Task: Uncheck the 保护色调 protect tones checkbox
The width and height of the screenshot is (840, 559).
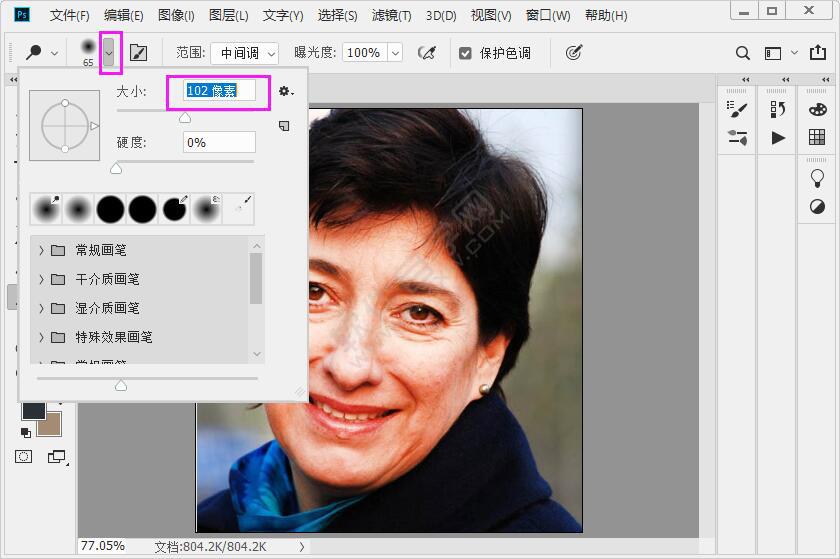Action: (x=465, y=53)
